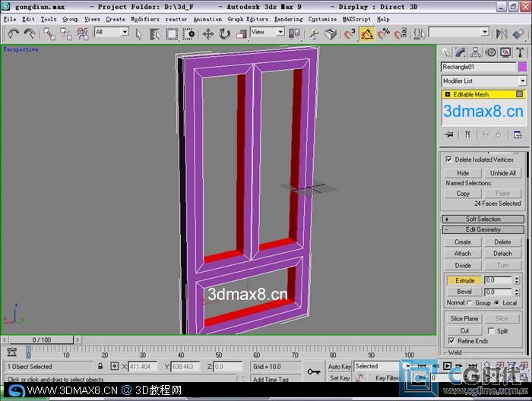532x401 pixels.
Task: Toggle Set Key mode
Action: tap(339, 377)
